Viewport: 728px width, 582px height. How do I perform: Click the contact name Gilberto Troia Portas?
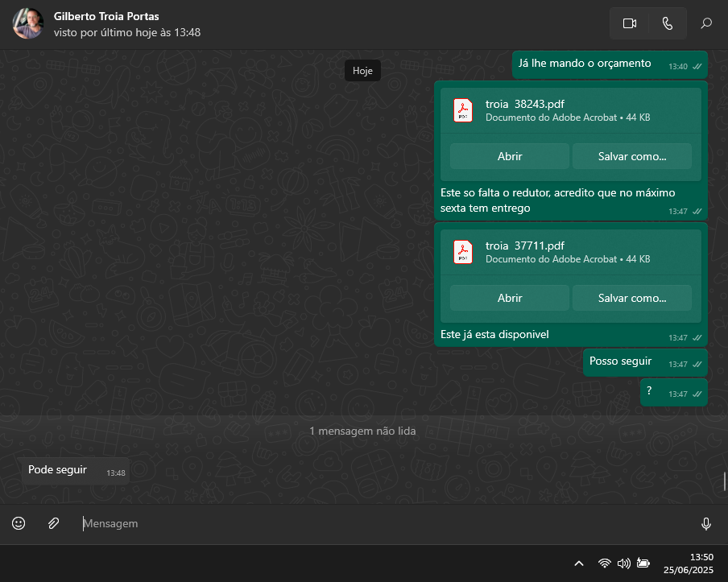(106, 16)
